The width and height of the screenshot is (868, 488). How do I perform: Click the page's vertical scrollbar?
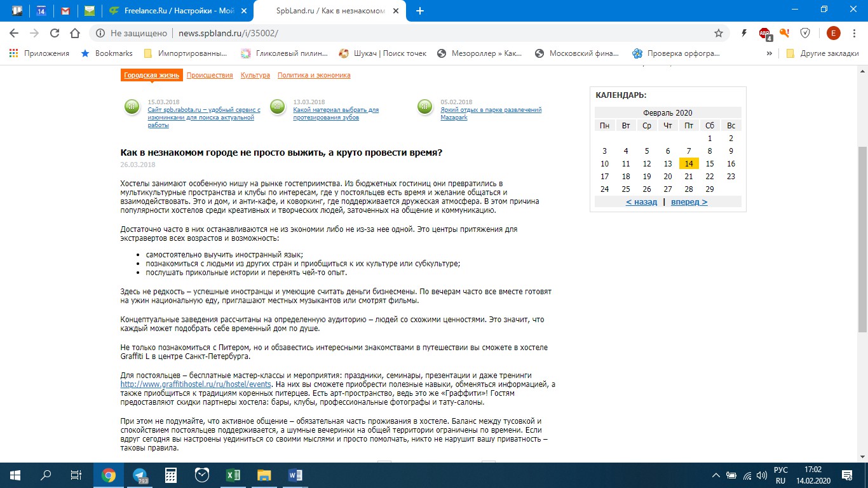coord(862,238)
